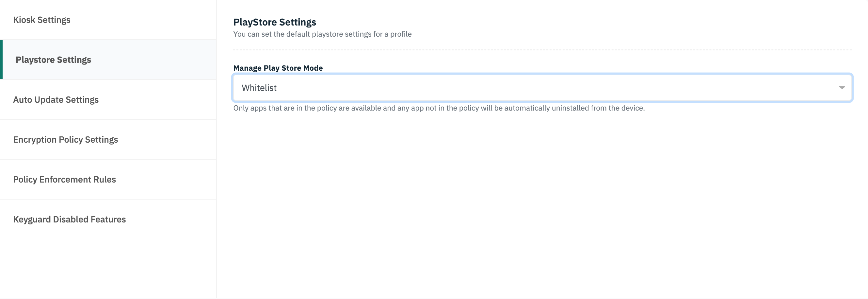Click the "PlayStore Settings" page heading
The width and height of the screenshot is (868, 299).
click(x=275, y=22)
